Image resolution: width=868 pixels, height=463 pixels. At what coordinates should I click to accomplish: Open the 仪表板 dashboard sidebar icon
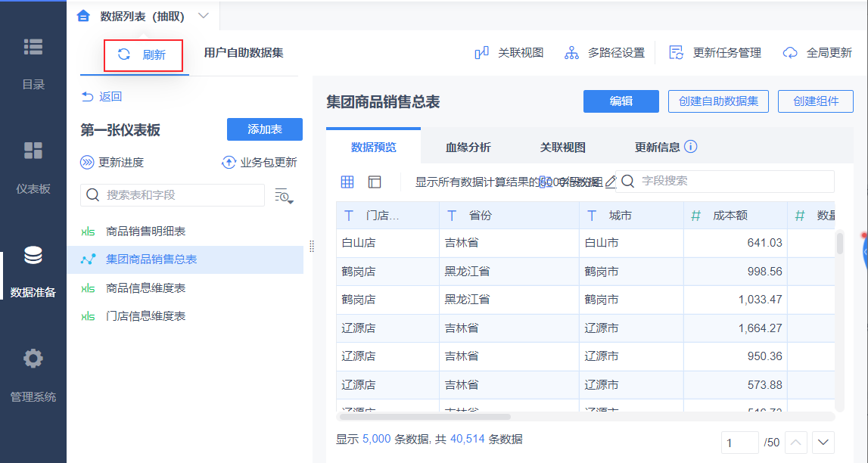point(33,151)
